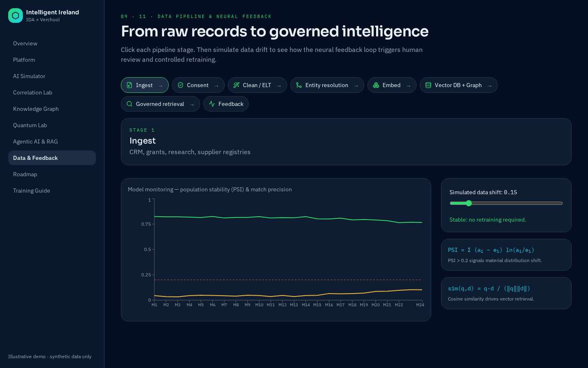588x368 pixels.
Task: Click the 'Model monitoring' chart title
Action: [x=210, y=189]
